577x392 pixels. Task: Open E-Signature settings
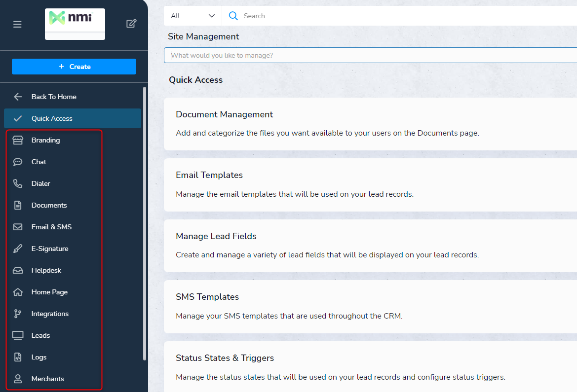coord(50,249)
